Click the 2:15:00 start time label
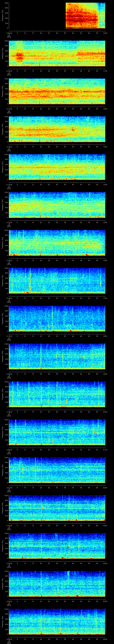The image size is (114, 644). coord(9,260)
